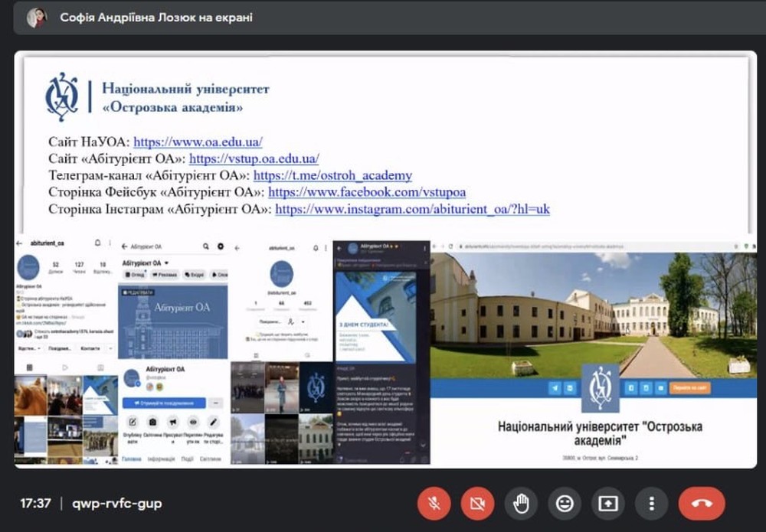Open Meet more options three-dot menu
The width and height of the screenshot is (766, 532).
click(x=651, y=503)
